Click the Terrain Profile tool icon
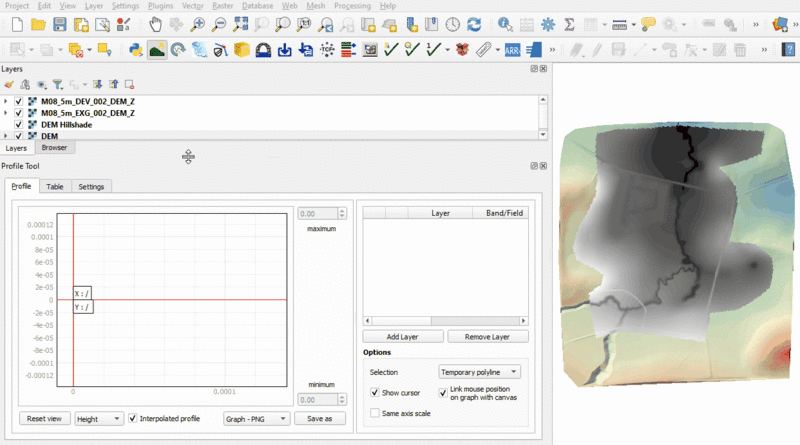The width and height of the screenshot is (800, 445). coord(157,49)
